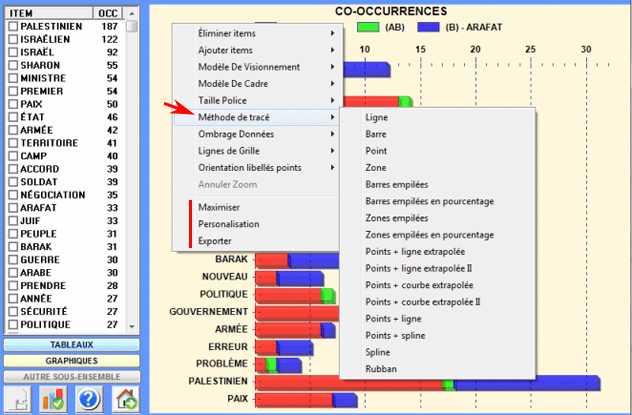Check the ISRAÉLIEN item checkbox
Screen dimensions: 632x415
coord(13,39)
